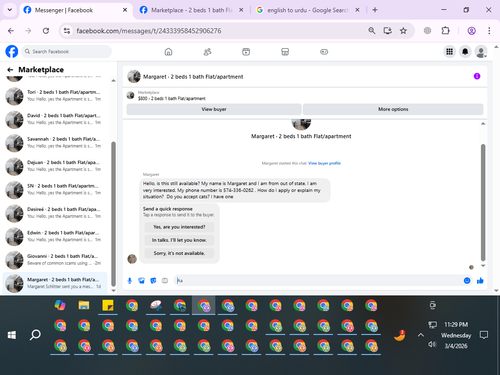Open a new browser tab
This screenshot has width=500, height=375.
(375, 10)
